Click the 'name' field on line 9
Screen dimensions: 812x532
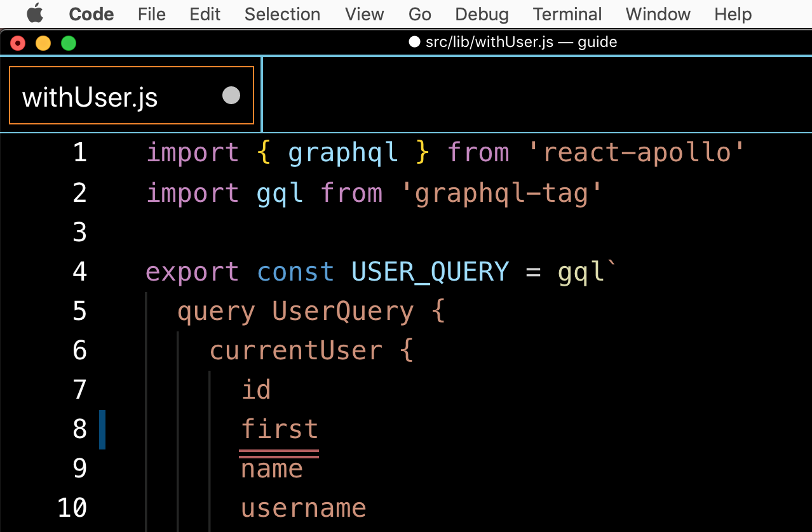pos(272,469)
